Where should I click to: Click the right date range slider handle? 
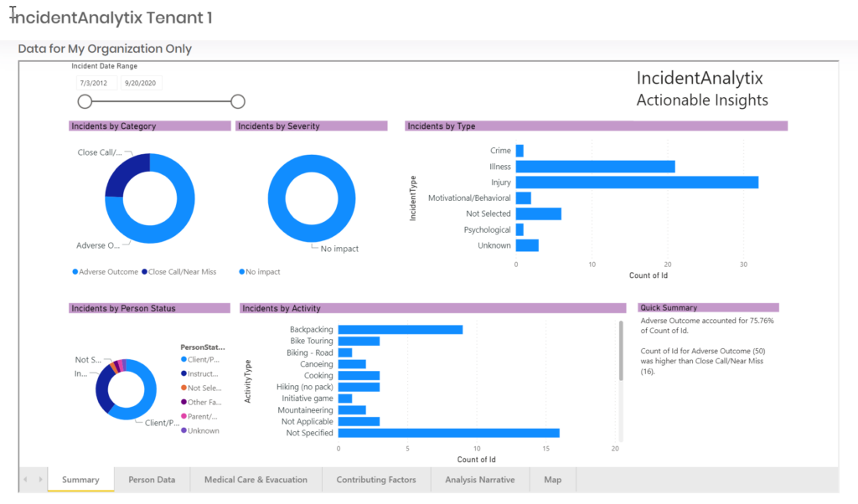click(x=237, y=101)
